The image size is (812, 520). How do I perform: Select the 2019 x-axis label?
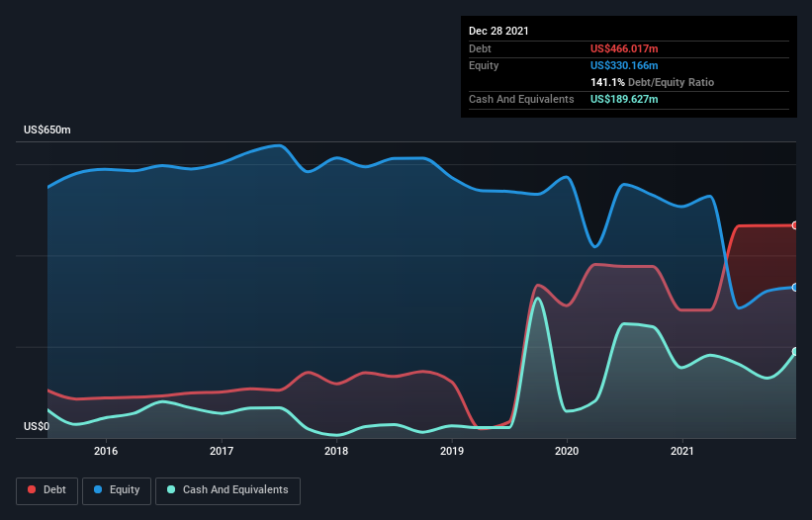click(452, 451)
